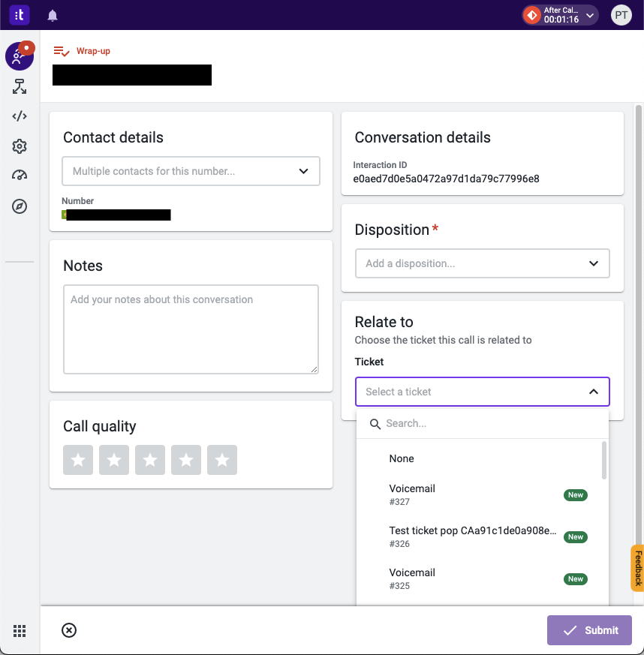Rate call quality one star
The width and height of the screenshot is (644, 655).
point(78,460)
